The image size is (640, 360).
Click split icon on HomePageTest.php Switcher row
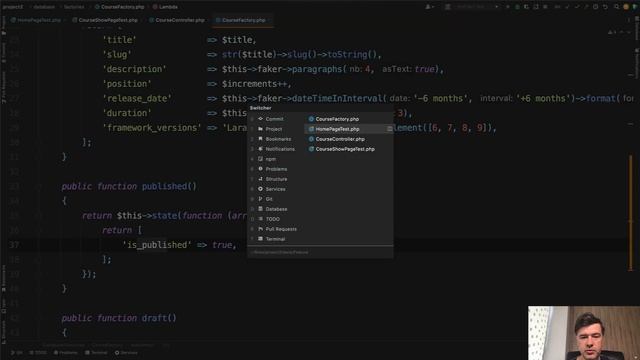[x=389, y=129]
